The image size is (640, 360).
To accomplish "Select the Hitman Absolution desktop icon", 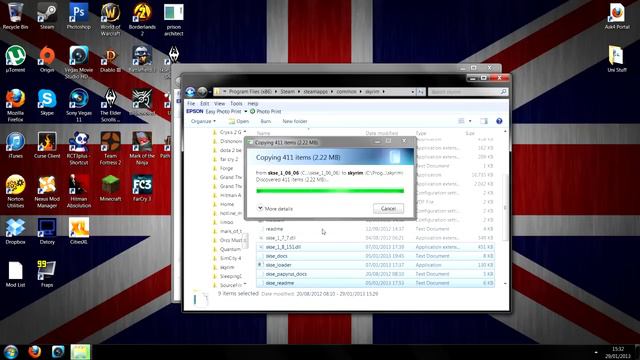I will point(78,192).
